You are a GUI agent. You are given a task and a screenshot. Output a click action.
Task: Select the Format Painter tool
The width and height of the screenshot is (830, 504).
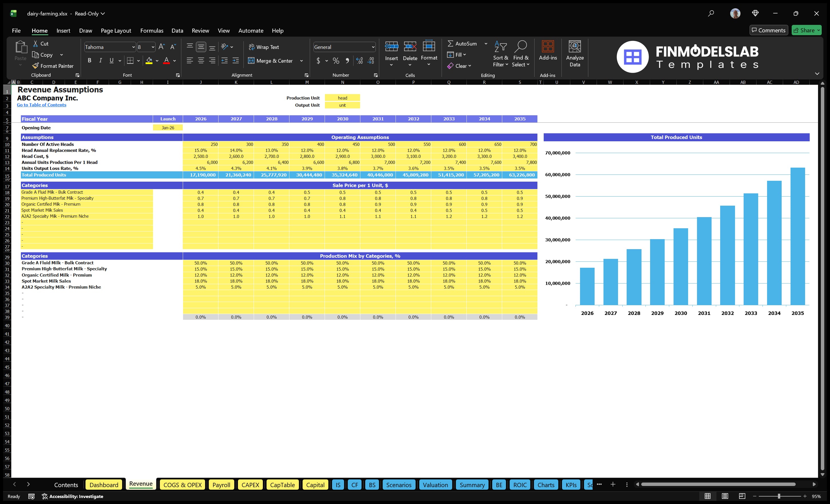pos(53,66)
